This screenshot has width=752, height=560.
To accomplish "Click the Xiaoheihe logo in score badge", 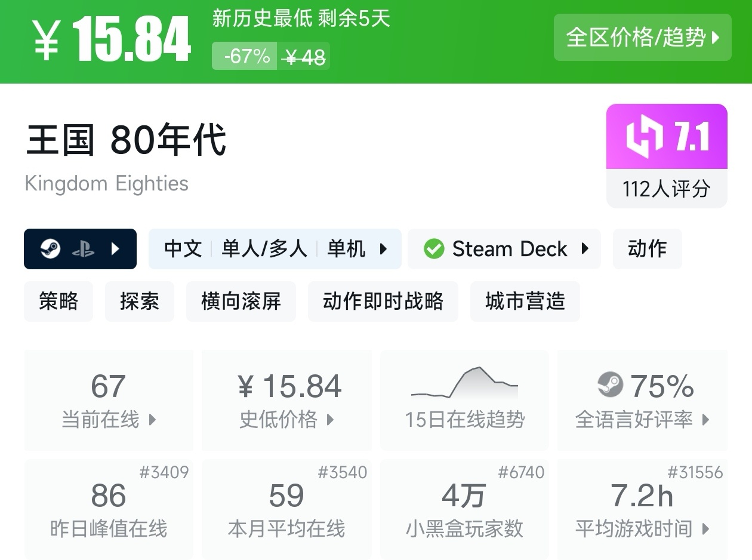I will [644, 137].
